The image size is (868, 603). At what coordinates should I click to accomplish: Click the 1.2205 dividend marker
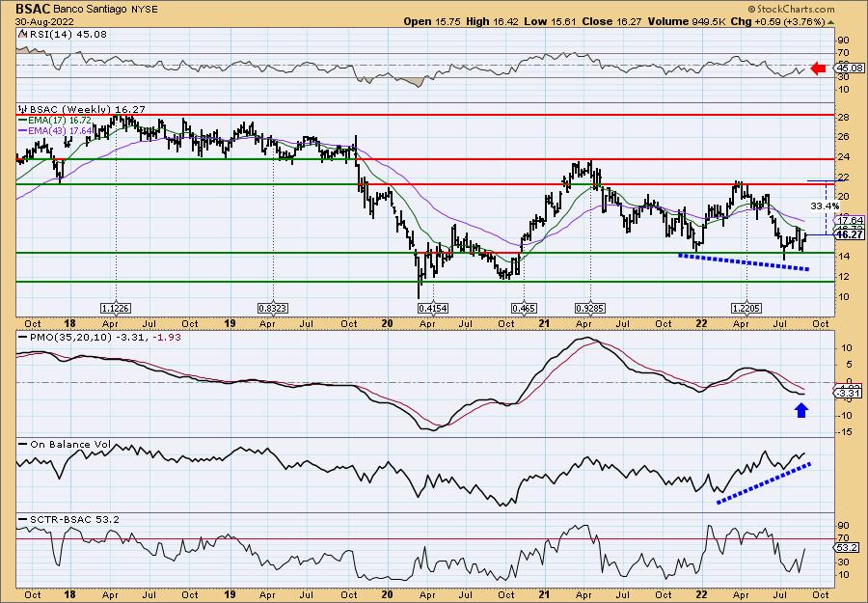pos(746,308)
